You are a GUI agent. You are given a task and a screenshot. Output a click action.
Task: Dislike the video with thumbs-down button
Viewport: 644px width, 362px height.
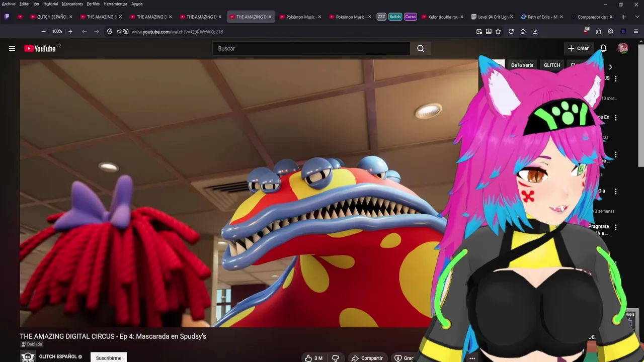[336, 358]
